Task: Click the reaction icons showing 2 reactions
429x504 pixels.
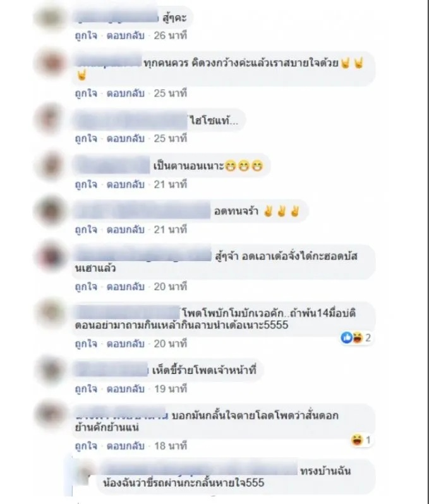Action: click(356, 338)
